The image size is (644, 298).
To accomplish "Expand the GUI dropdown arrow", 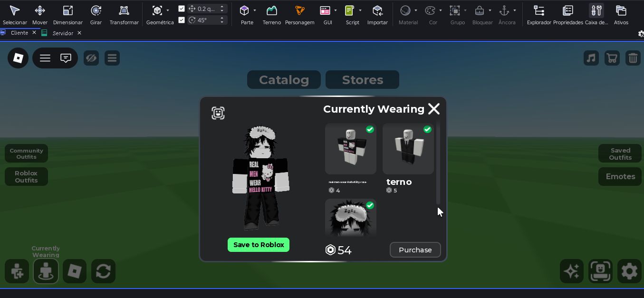I will [x=336, y=10].
